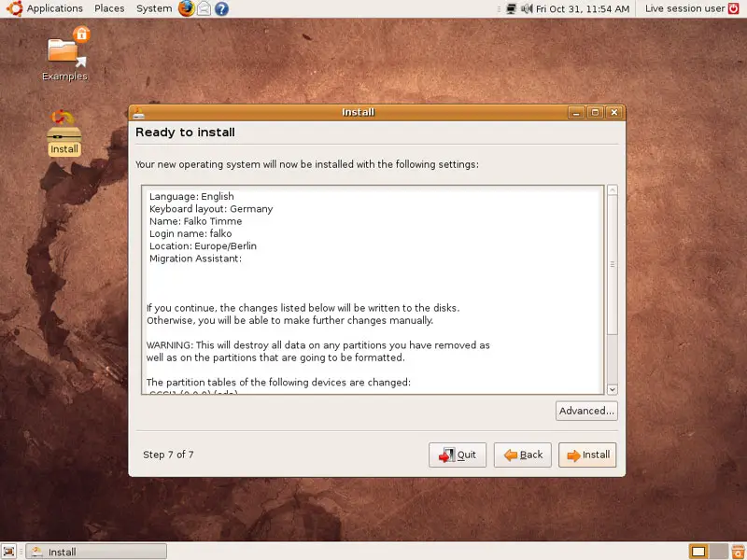This screenshot has width=747, height=560.
Task: Click the 'Ready to install' heading
Action: pyautogui.click(x=185, y=133)
